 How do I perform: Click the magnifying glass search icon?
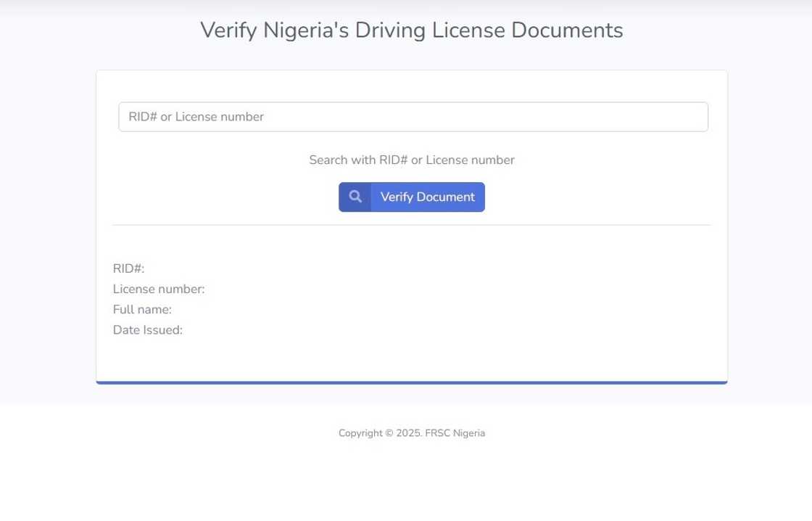coord(355,197)
